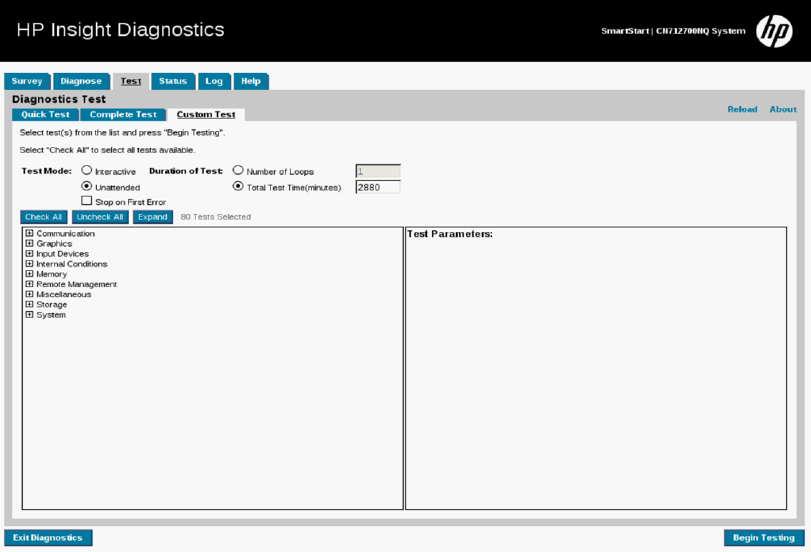Switch to the Survey tab
Screen dimensions: 811x552
pyautogui.click(x=27, y=81)
